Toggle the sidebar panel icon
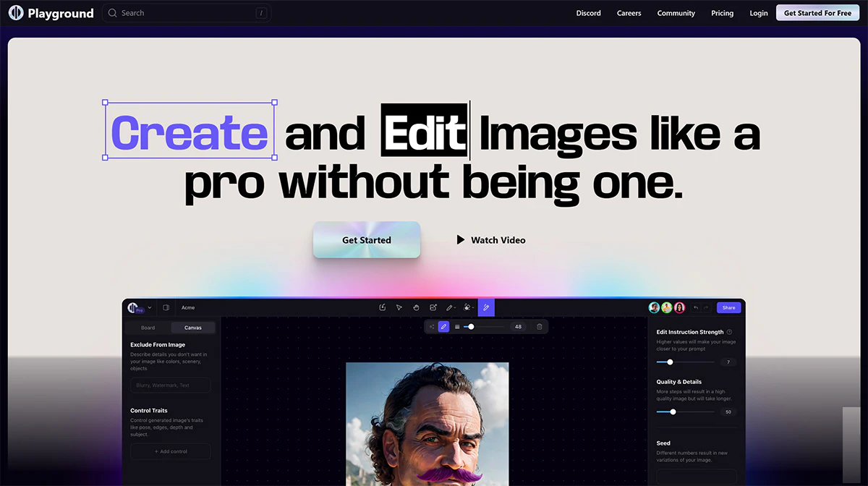Viewport: 868px width, 486px height. click(166, 307)
